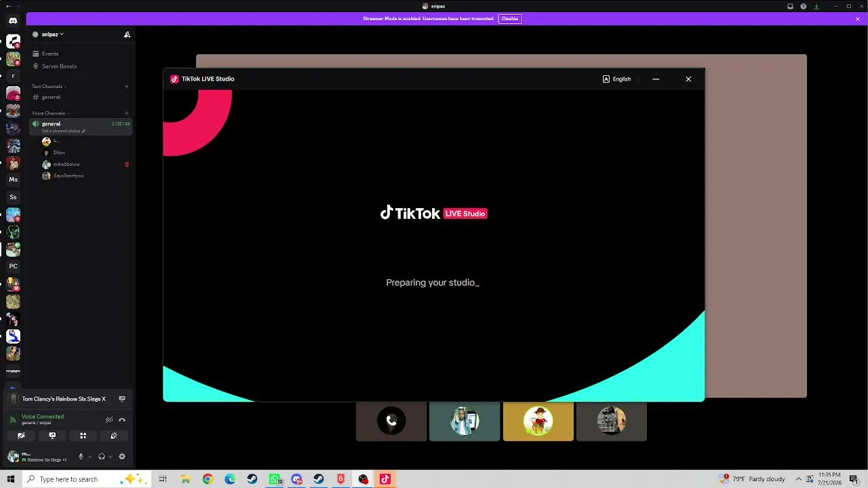Click 'Set a channel status' link
This screenshot has width=868, height=488.
[x=63, y=131]
